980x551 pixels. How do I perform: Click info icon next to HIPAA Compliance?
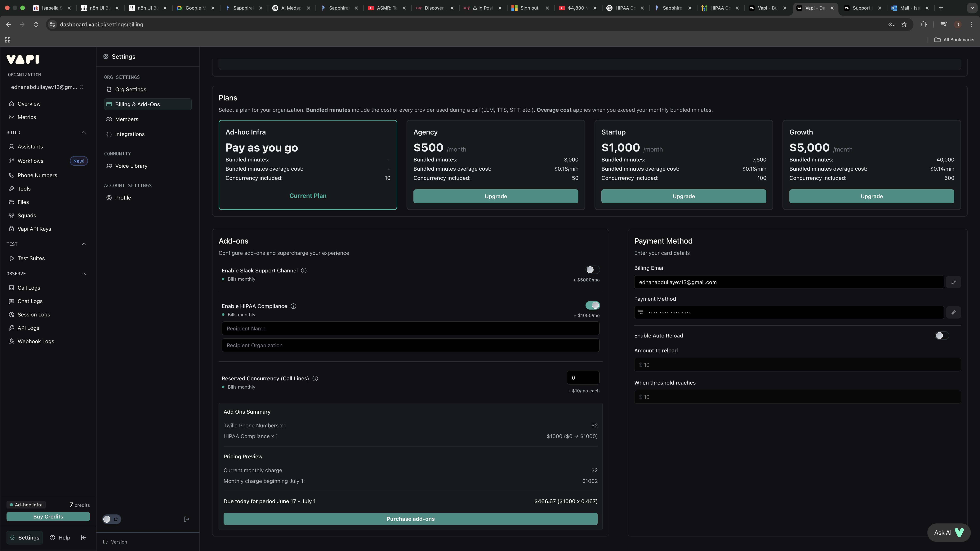[293, 306]
